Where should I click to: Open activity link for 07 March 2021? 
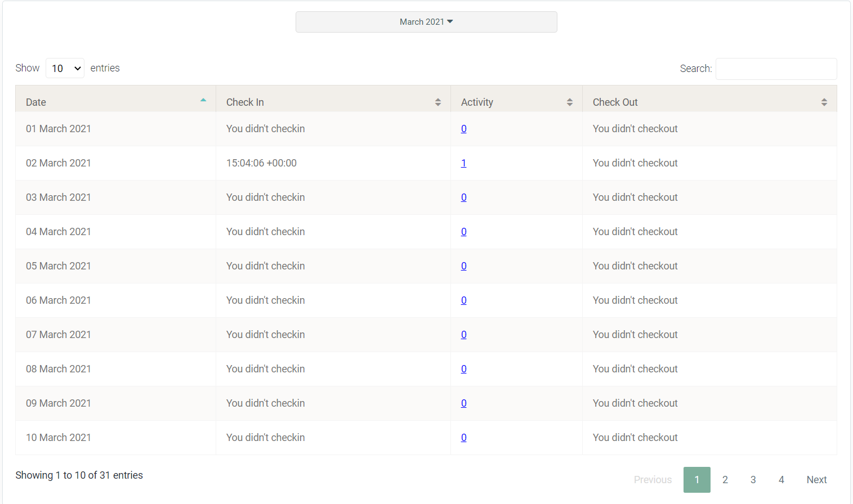[x=463, y=335]
